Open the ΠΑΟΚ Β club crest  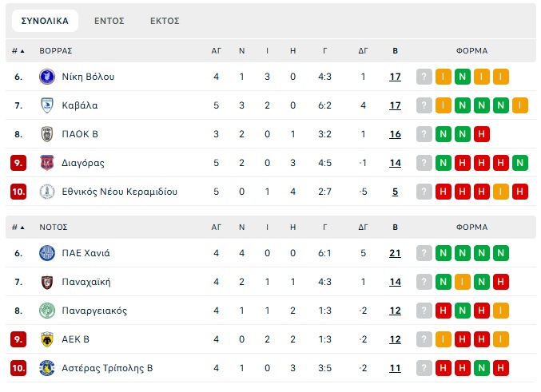point(47,134)
